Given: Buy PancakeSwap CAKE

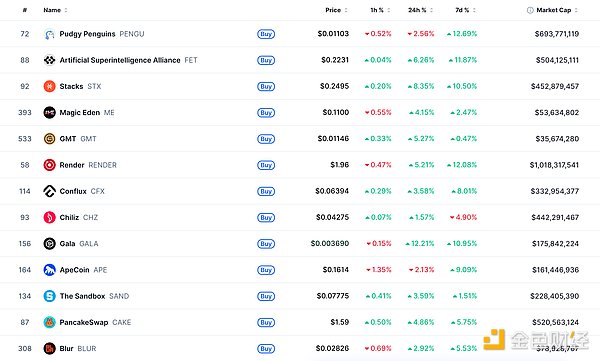Looking at the screenshot, I should click(x=266, y=322).
